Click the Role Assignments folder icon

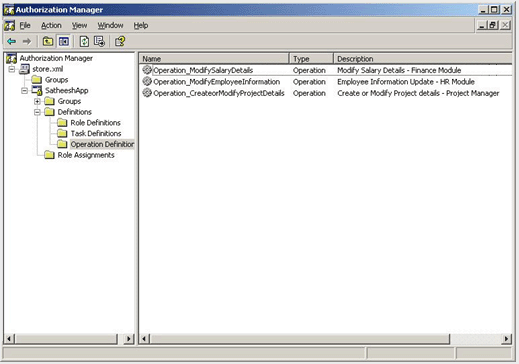pos(49,155)
